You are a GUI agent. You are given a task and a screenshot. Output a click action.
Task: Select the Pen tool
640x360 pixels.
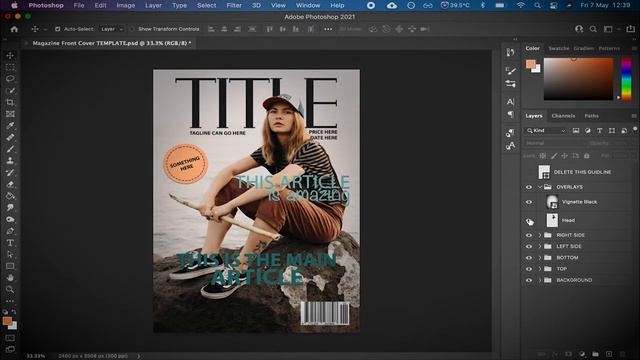pos(10,231)
